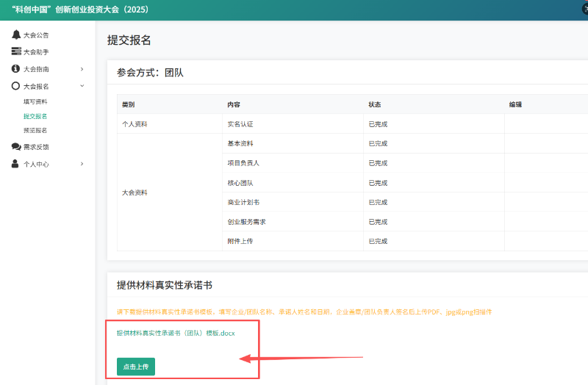The height and width of the screenshot is (385, 588).
Task: Click the round icon at header right edge
Action: click(584, 10)
